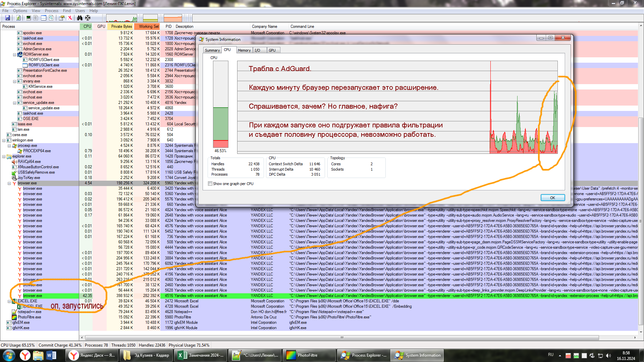Click the RAVCpl64.exe speaker icon

point(14,162)
